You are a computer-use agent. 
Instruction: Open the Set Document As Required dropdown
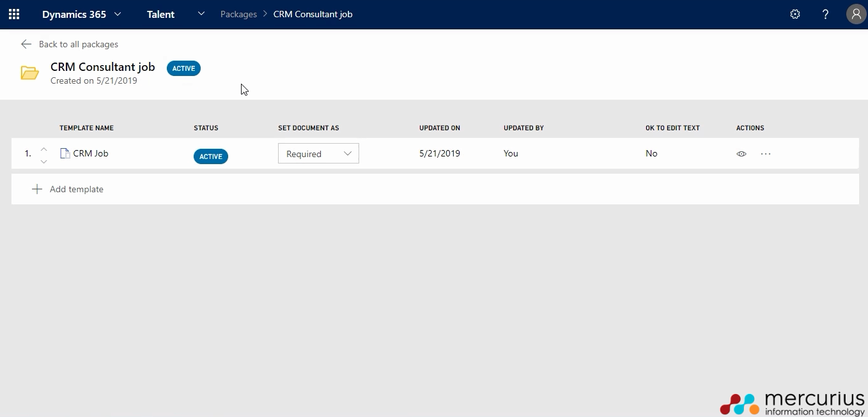click(x=318, y=153)
